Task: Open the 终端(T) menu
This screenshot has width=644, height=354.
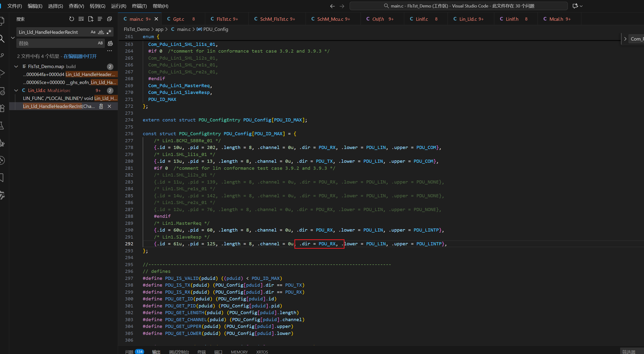Action: pos(139,6)
